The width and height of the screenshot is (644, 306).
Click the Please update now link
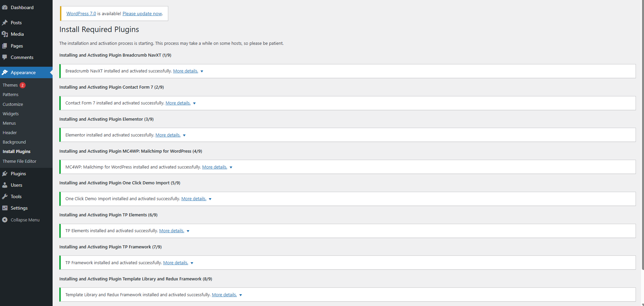pos(142,13)
